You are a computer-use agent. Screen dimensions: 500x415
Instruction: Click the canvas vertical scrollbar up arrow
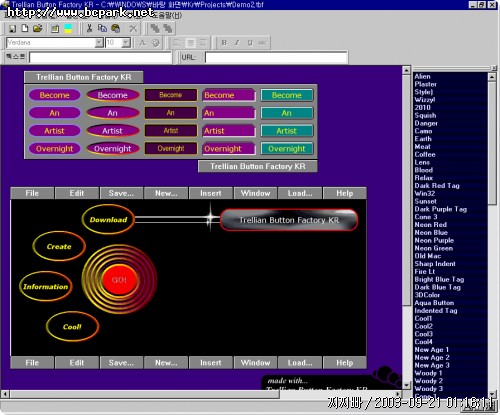tap(406, 70)
